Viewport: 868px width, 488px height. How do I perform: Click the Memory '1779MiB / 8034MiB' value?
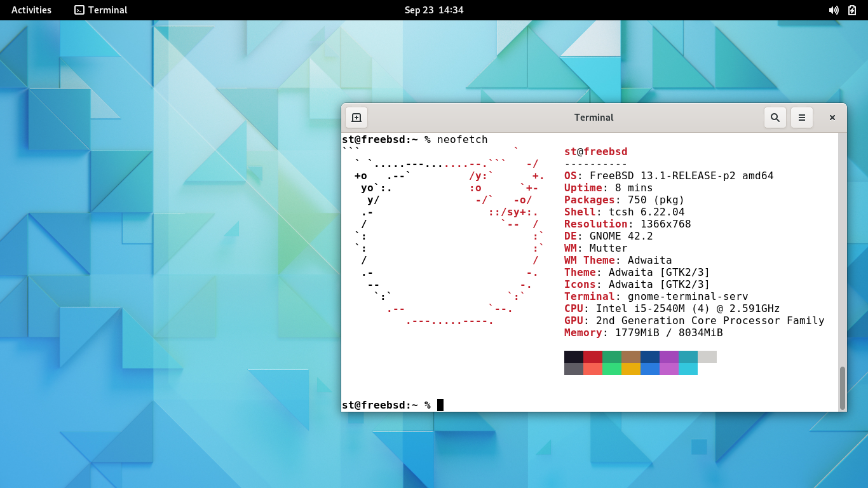[x=669, y=333]
